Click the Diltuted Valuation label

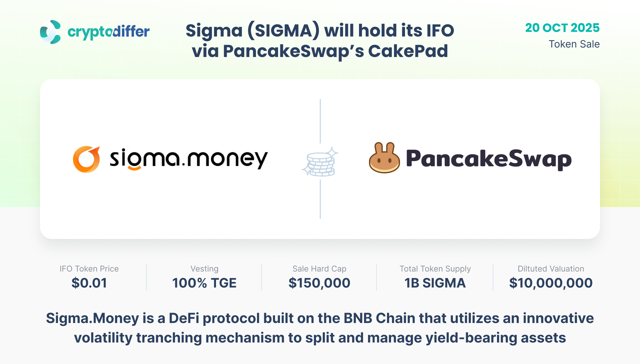click(551, 269)
